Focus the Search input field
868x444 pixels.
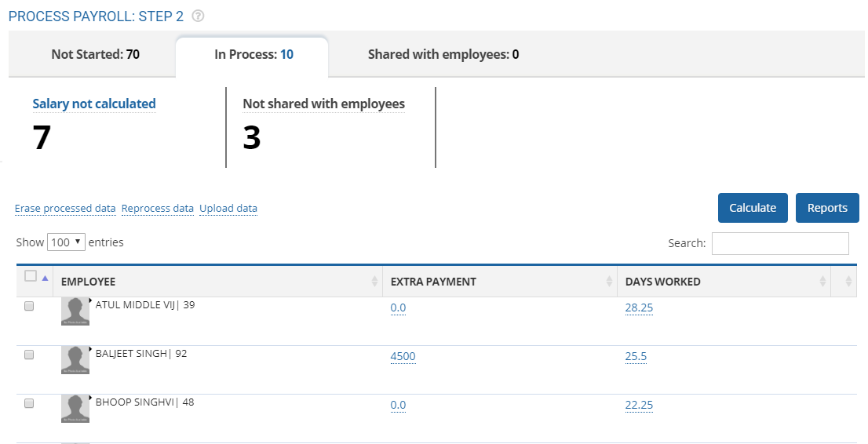coord(779,243)
